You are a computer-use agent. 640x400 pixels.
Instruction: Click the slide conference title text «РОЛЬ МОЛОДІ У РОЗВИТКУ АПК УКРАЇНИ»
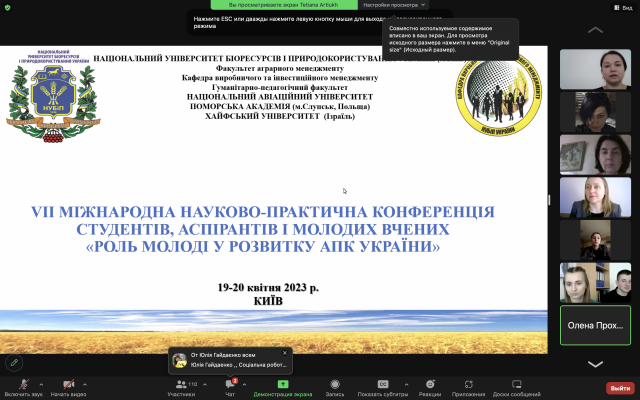click(263, 247)
